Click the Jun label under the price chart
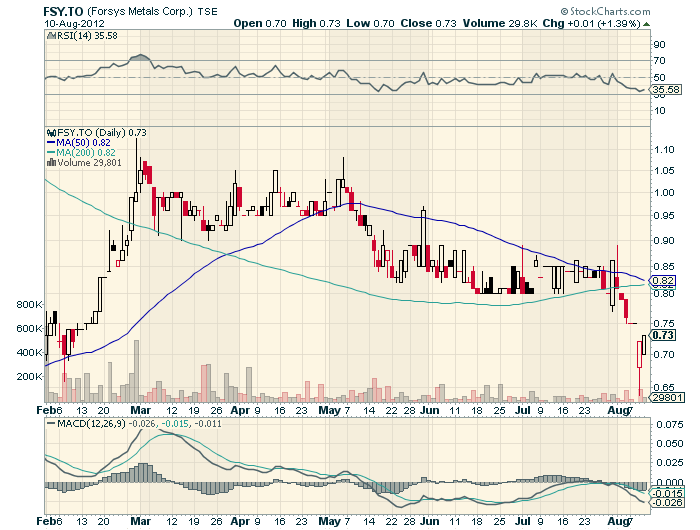Image resolution: width=700 pixels, height=530 pixels. click(430, 410)
